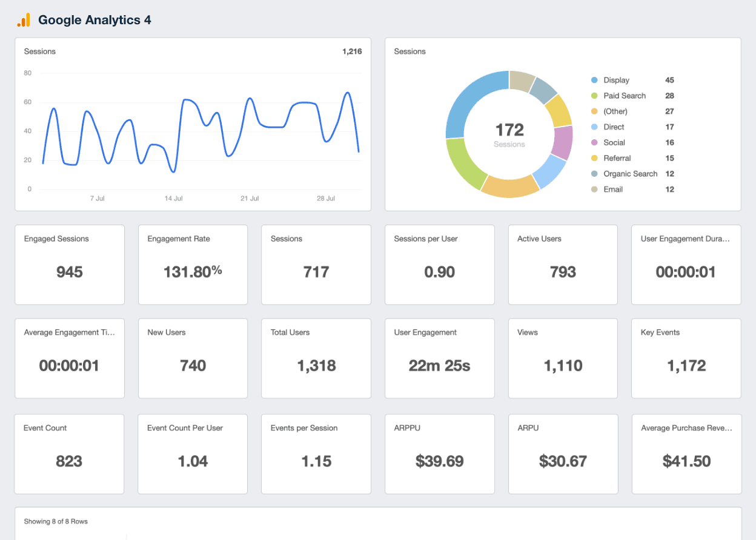Click the Google Analytics 4 logo icon
This screenshot has width=756, height=540.
pyautogui.click(x=24, y=20)
